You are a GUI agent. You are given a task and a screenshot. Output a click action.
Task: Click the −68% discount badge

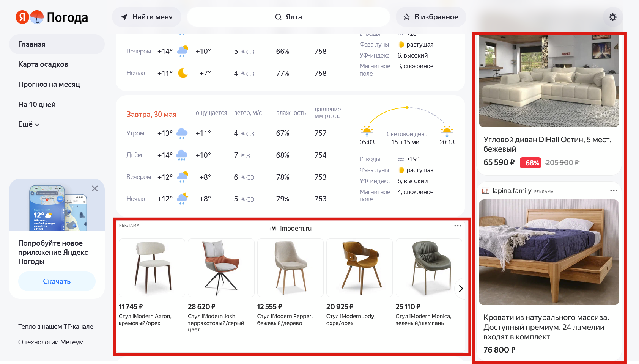[530, 163]
